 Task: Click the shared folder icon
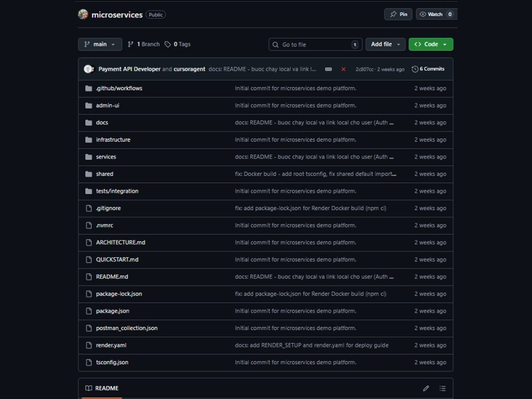pos(88,174)
